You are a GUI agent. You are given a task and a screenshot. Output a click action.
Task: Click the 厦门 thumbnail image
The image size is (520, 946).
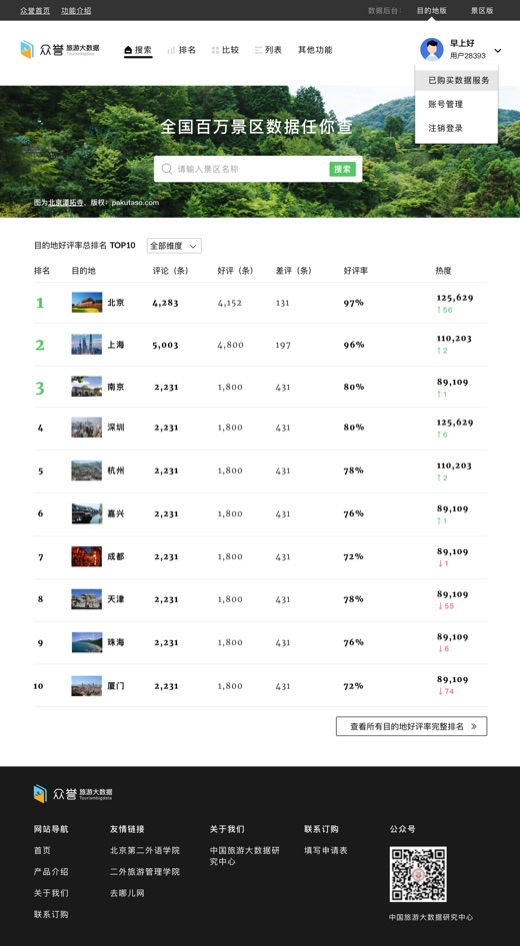pyautogui.click(x=87, y=686)
